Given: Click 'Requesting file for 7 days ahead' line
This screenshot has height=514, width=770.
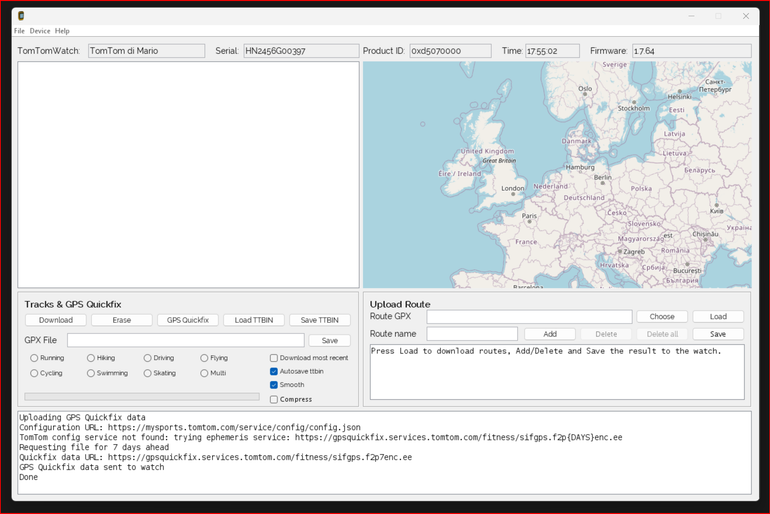Looking at the screenshot, I should click(94, 448).
